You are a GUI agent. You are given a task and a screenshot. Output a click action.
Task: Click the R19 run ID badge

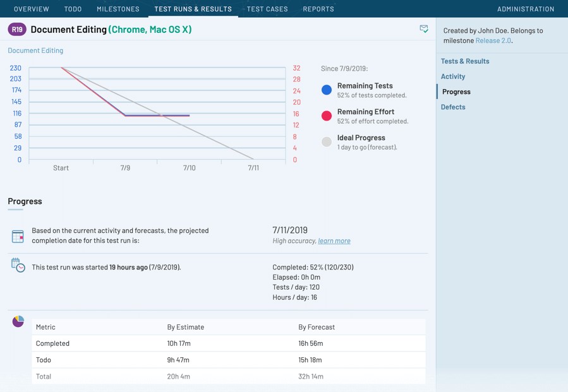pyautogui.click(x=17, y=30)
